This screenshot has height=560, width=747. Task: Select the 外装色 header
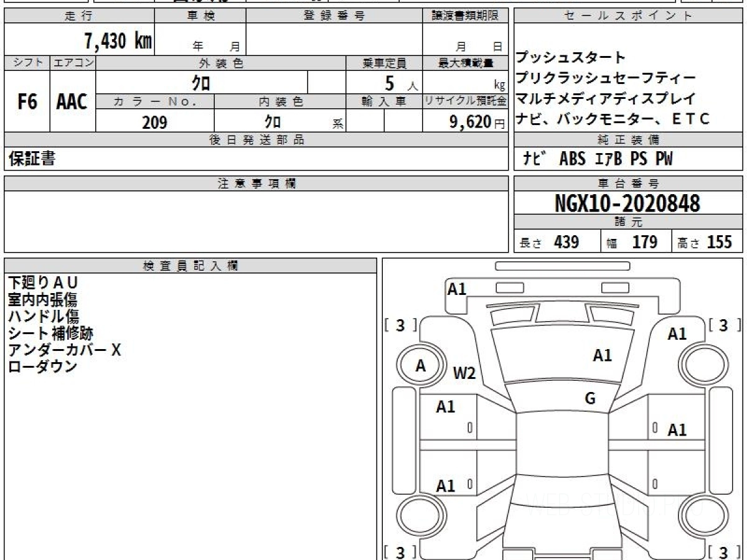coord(221,63)
